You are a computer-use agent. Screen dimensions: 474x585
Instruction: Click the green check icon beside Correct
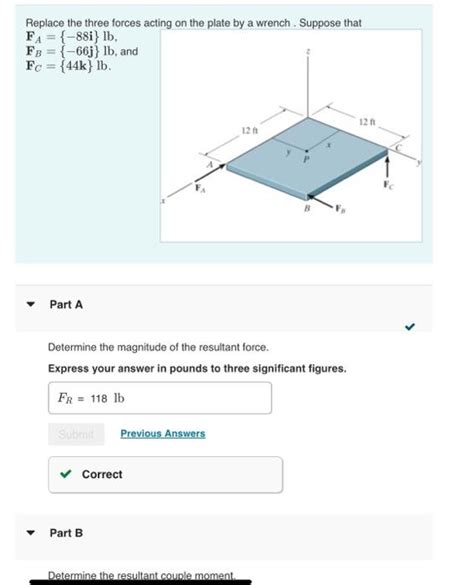click(66, 474)
